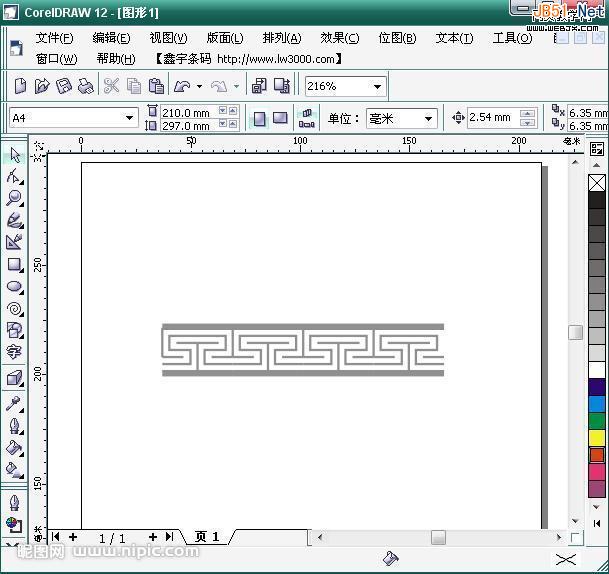Open the units 毫米 dropdown
The width and height of the screenshot is (609, 574).
click(x=428, y=118)
